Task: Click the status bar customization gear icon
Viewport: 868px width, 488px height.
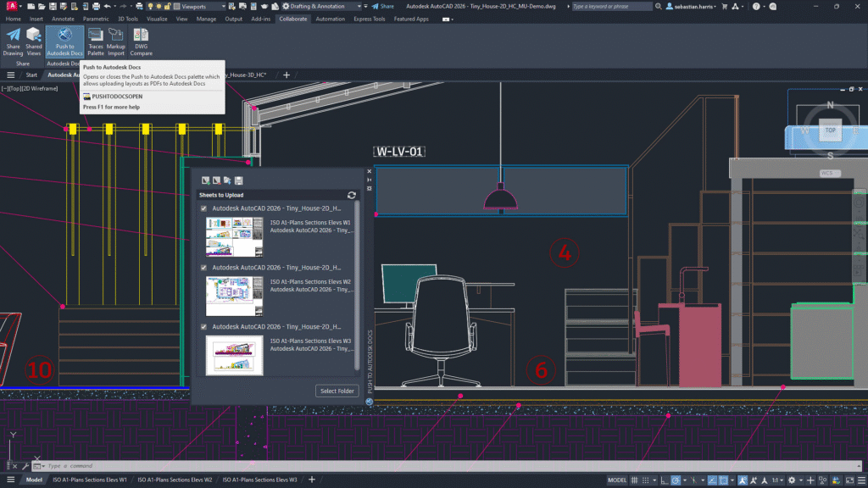Action: click(x=792, y=480)
